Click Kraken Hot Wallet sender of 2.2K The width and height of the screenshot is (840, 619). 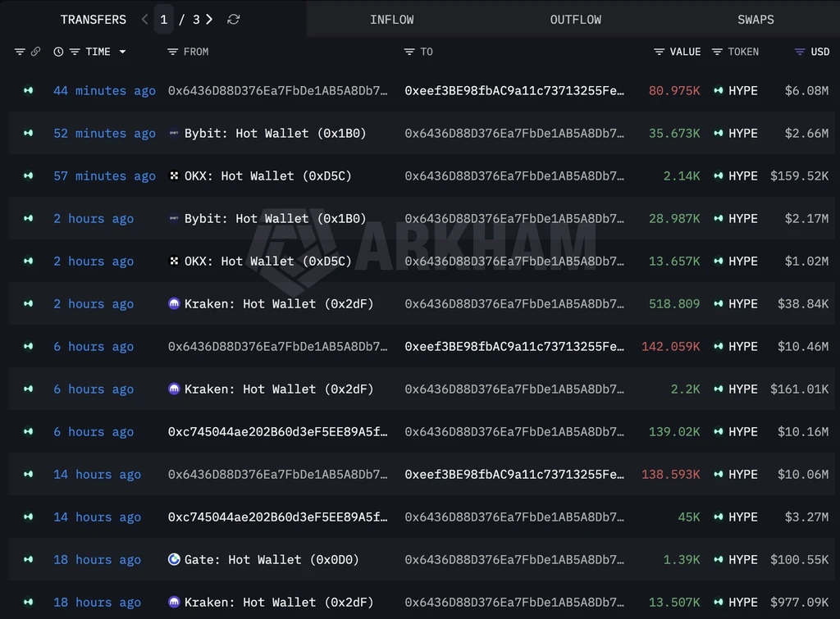(279, 389)
